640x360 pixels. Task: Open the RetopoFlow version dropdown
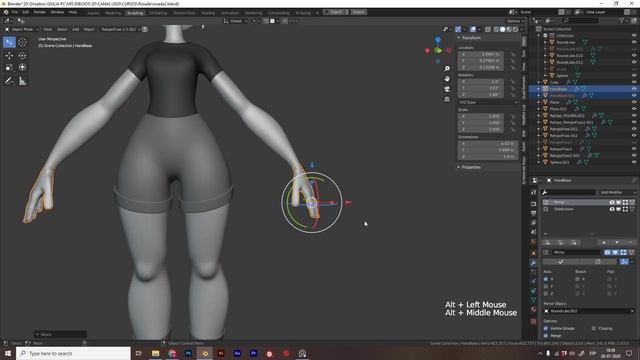point(120,29)
